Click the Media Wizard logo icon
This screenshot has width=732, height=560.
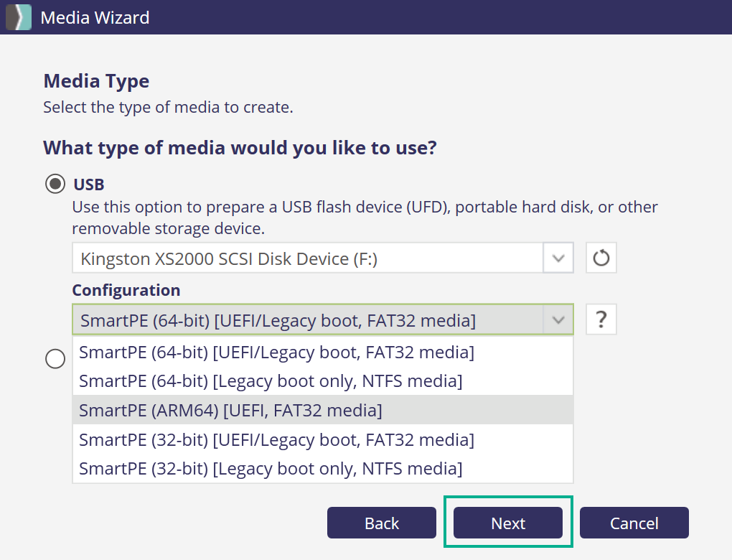tap(19, 17)
